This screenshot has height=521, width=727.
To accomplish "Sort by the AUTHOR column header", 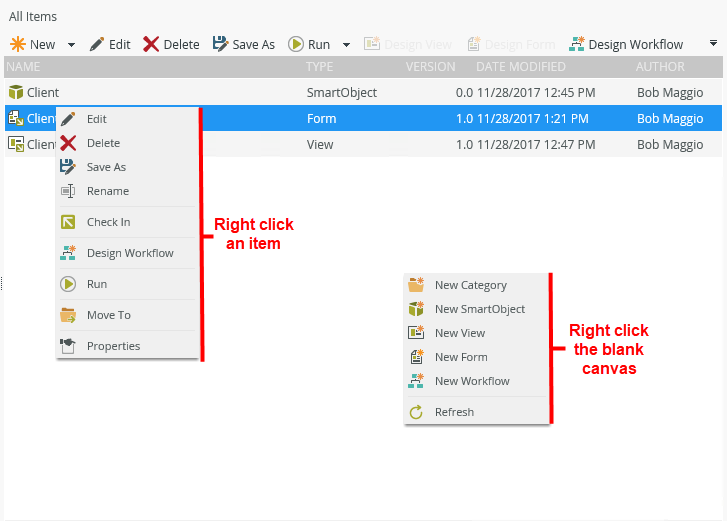I will 660,67.
